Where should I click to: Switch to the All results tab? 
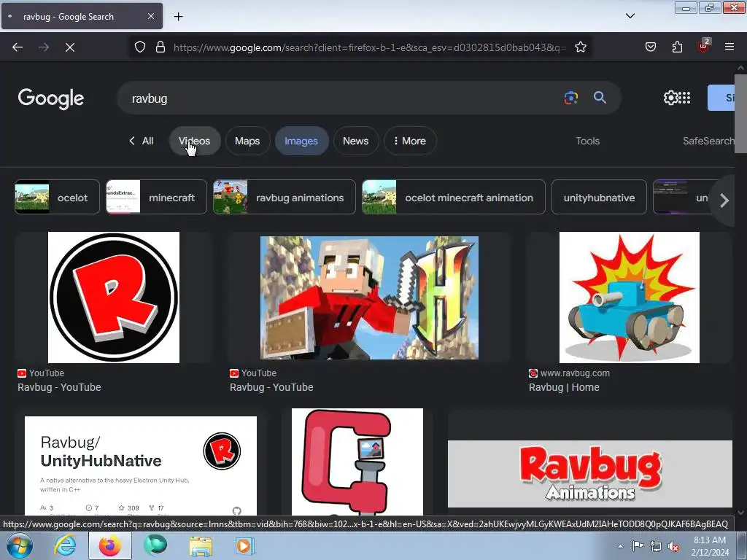pos(142,141)
